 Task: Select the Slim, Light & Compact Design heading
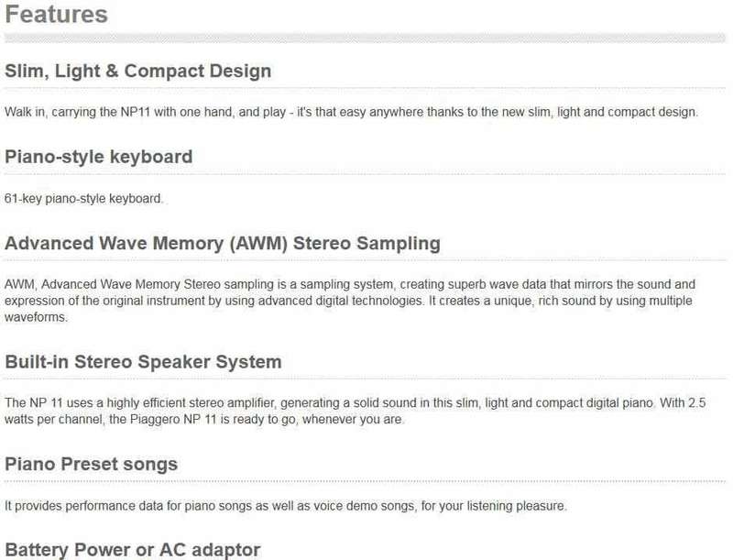click(138, 71)
